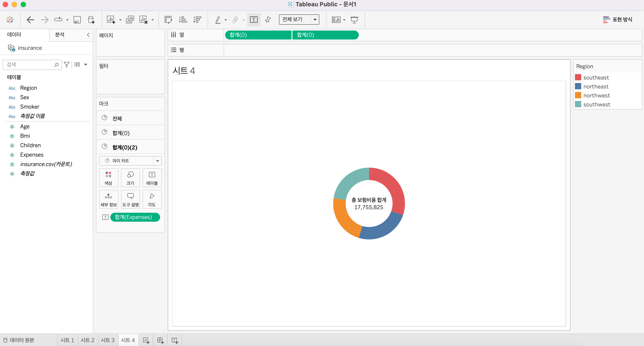Viewport: 644px width, 346px height.
Task: Click the southeast red legend swatch
Action: 578,77
